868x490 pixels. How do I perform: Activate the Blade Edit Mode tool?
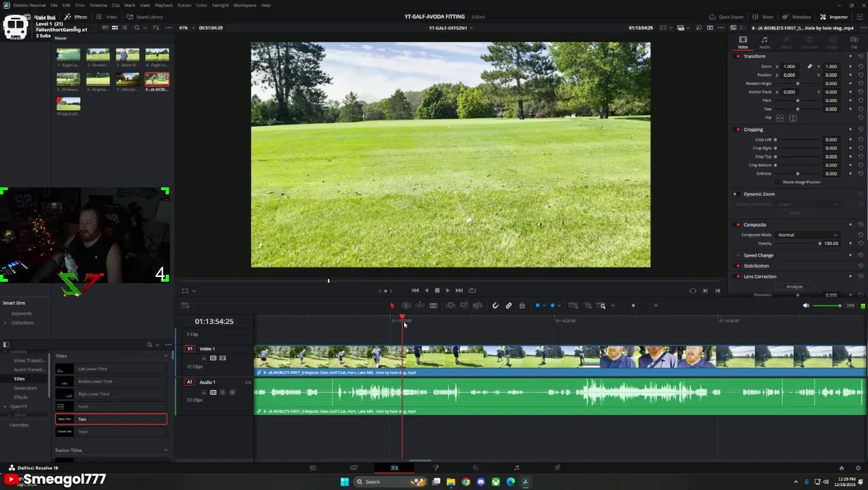[433, 306]
